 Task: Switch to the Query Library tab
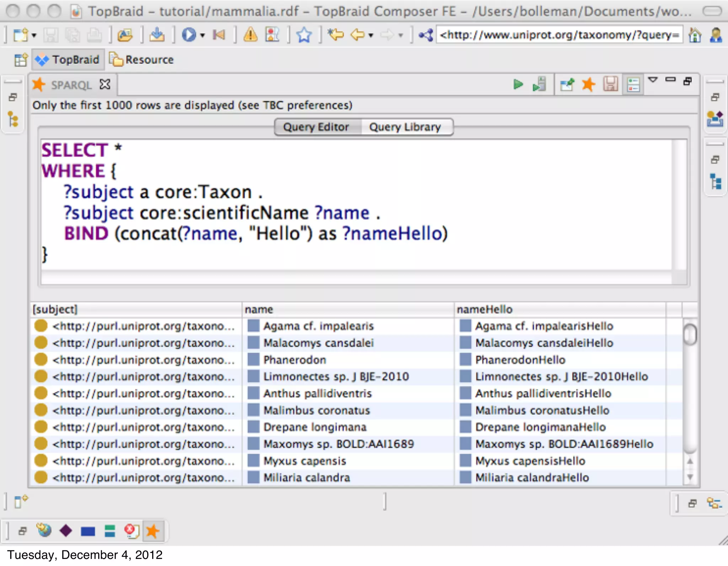click(405, 127)
